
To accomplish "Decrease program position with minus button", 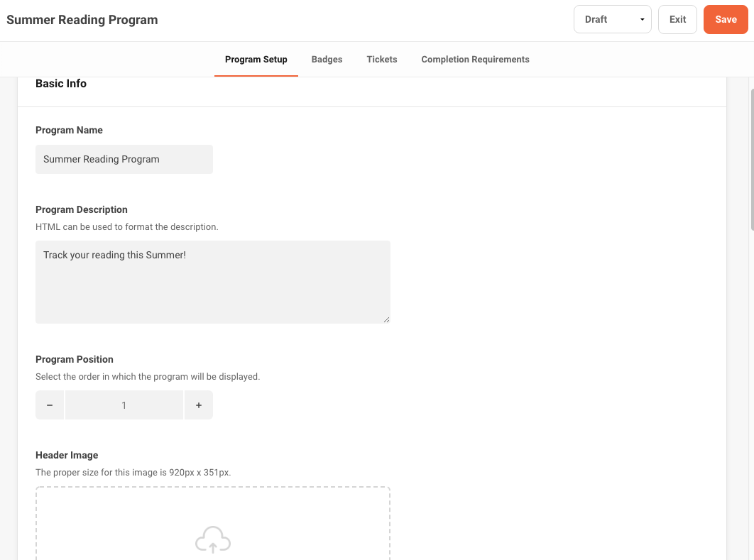I will click(50, 405).
